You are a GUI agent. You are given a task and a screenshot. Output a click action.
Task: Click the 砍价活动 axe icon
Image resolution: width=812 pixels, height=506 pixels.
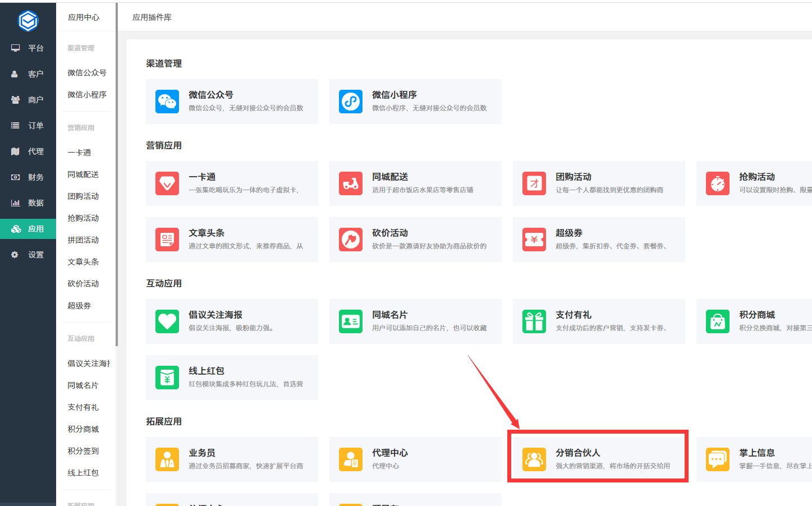coord(351,240)
